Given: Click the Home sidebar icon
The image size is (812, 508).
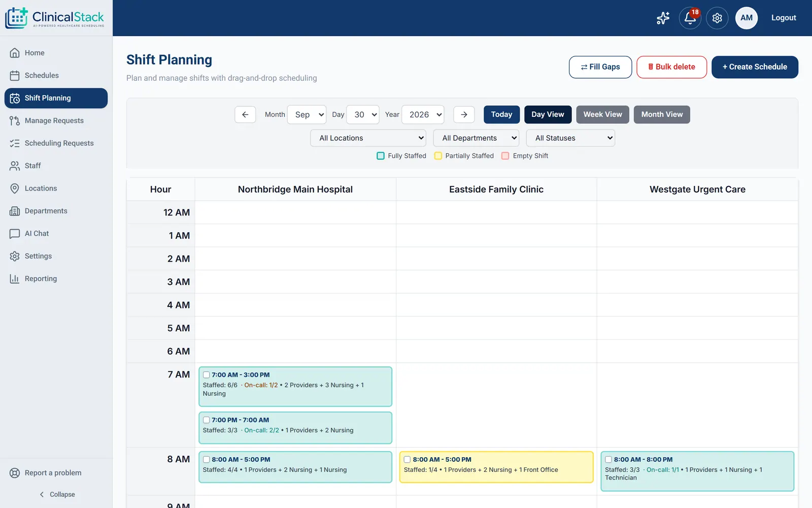Looking at the screenshot, I should pyautogui.click(x=15, y=53).
